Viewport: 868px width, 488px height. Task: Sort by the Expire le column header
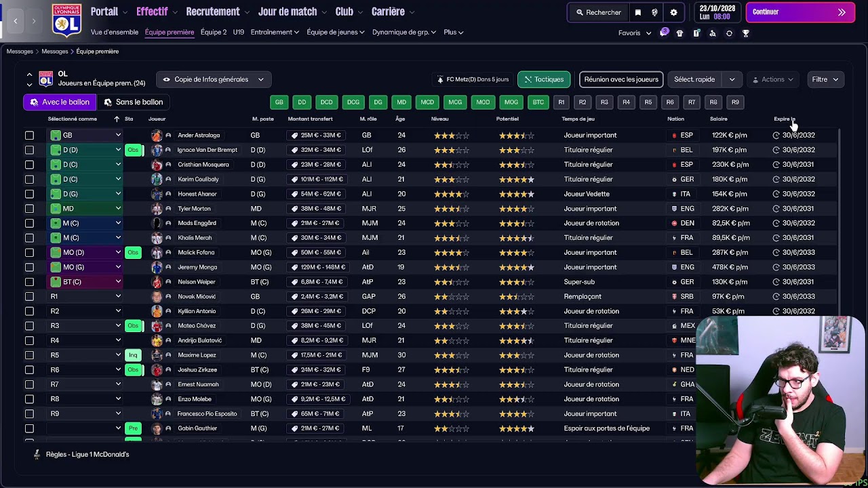785,119
